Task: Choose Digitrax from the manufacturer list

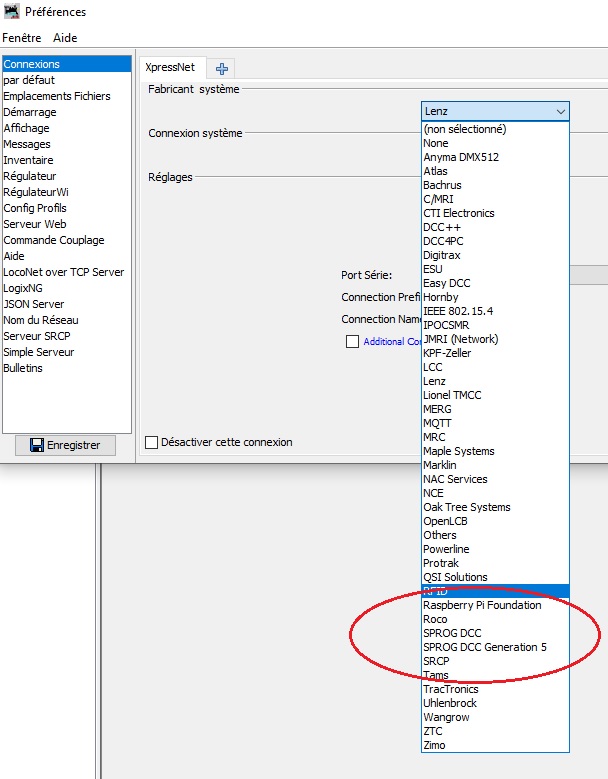Action: [x=495, y=255]
